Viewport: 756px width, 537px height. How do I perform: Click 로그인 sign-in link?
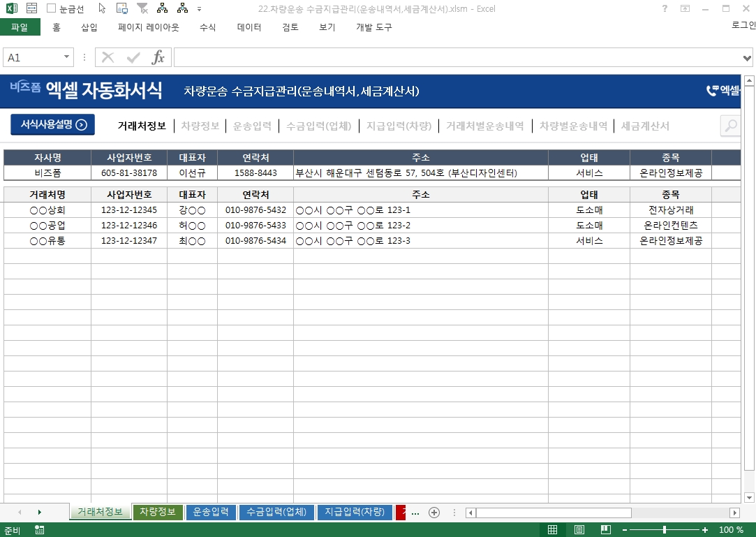tap(743, 25)
